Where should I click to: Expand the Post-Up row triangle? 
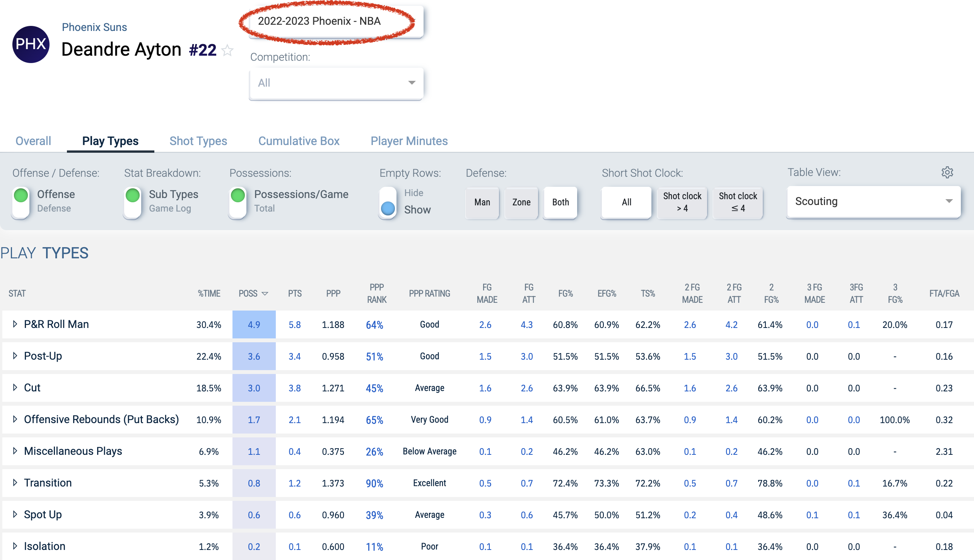point(15,356)
